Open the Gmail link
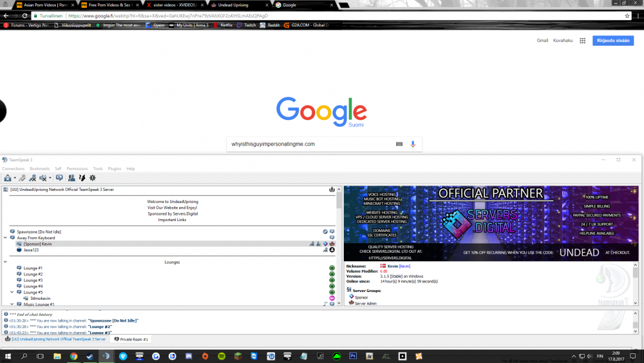 point(542,40)
